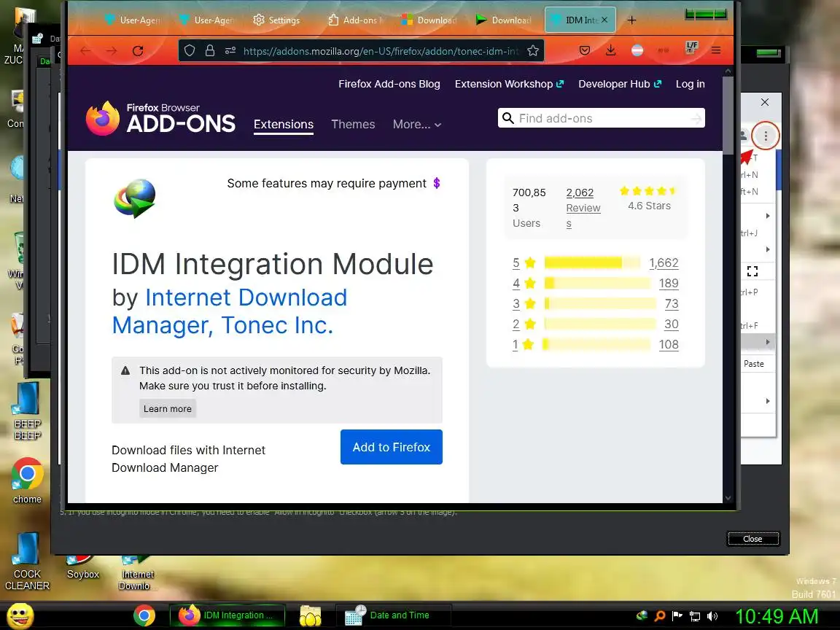
Task: Click in the Find add-ons search field
Action: point(601,118)
